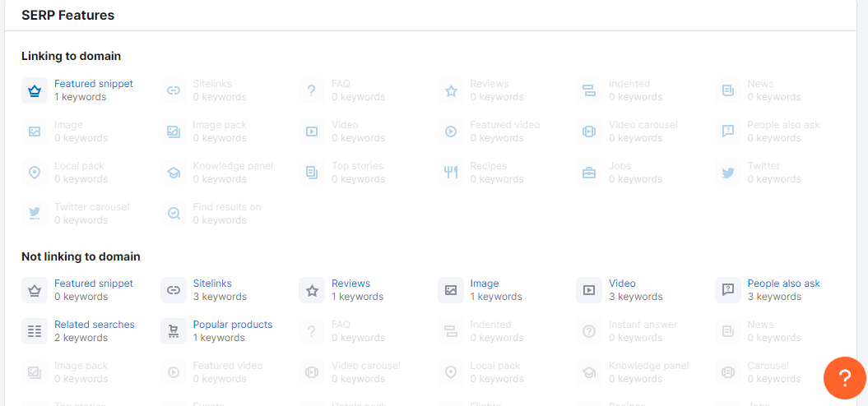Open Video link with 3 keywords
This screenshot has width=868, height=406.
click(622, 284)
